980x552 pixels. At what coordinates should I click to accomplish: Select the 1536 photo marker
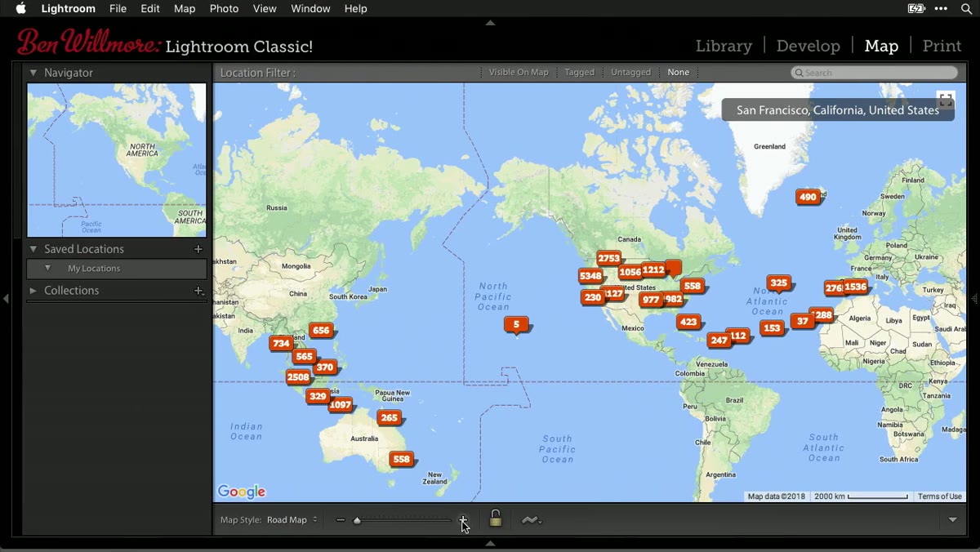click(855, 287)
